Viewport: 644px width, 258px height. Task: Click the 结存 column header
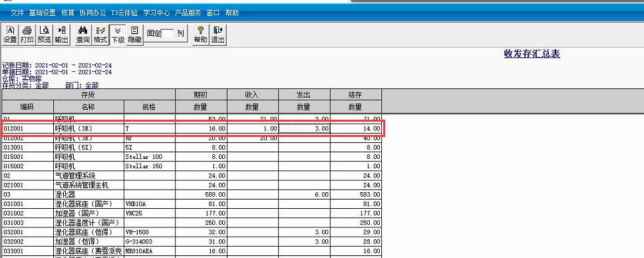click(x=356, y=94)
